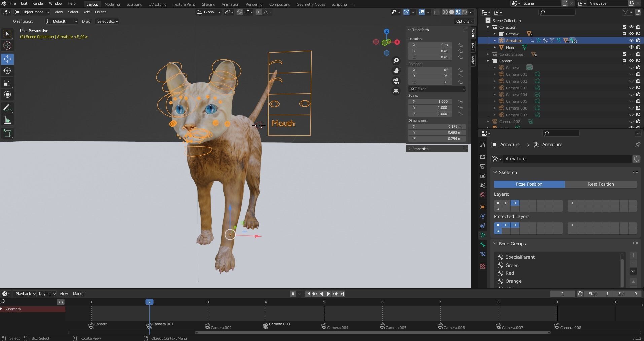Open the timeline Playback popover

click(25, 294)
